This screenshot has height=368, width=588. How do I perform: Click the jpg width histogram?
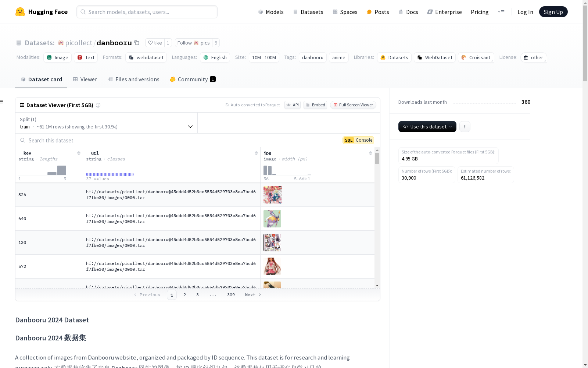[x=287, y=170]
